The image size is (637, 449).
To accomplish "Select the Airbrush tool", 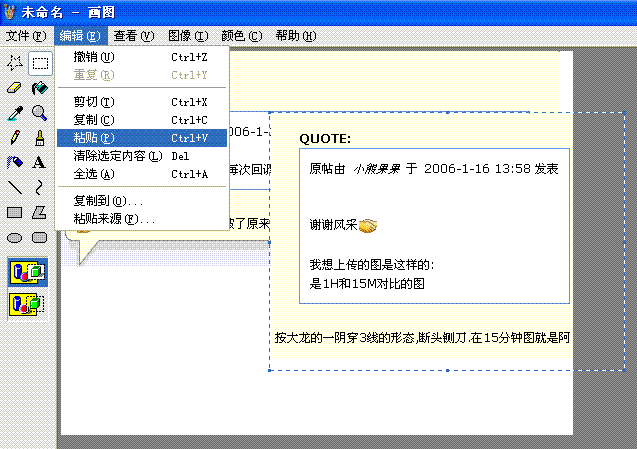I will pos(15,163).
